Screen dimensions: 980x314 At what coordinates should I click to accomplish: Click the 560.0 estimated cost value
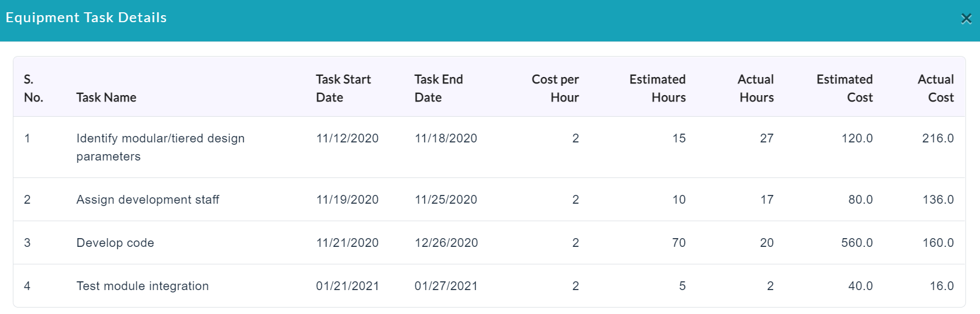click(x=857, y=243)
